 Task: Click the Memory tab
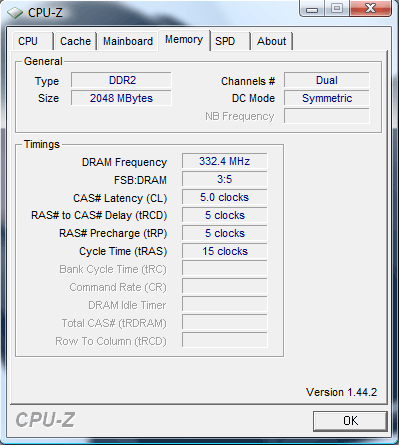pyautogui.click(x=184, y=40)
